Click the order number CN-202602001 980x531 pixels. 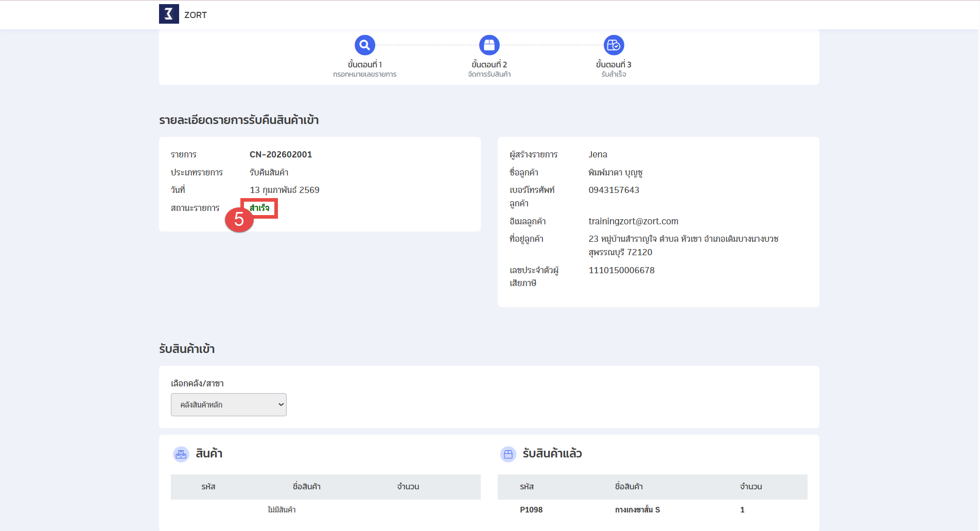281,154
